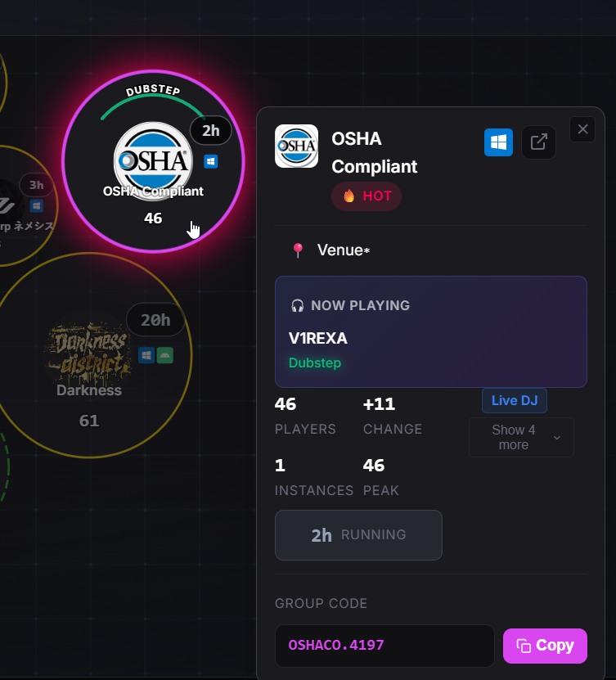Click the headphones Now Playing icon
This screenshot has width=616, height=680.
coord(298,306)
